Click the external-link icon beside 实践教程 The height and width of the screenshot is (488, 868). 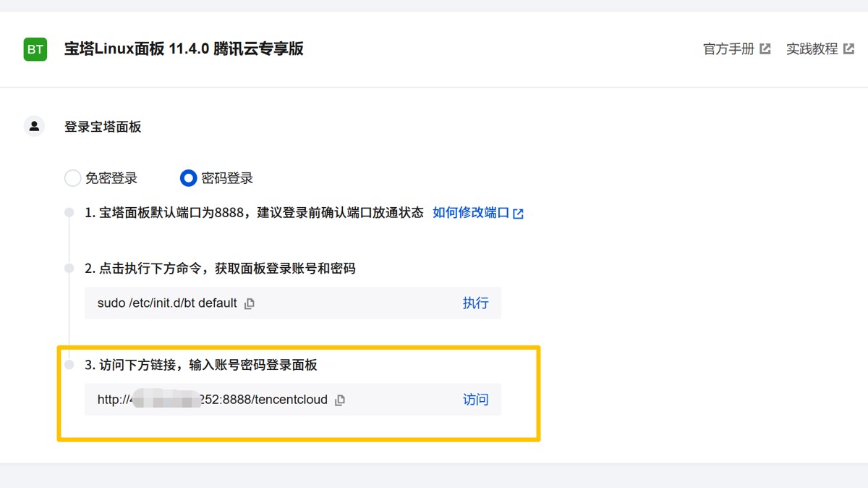coord(848,49)
